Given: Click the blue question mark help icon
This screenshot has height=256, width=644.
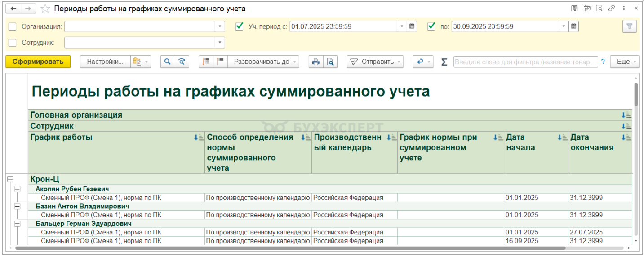Looking at the screenshot, I should [x=603, y=62].
